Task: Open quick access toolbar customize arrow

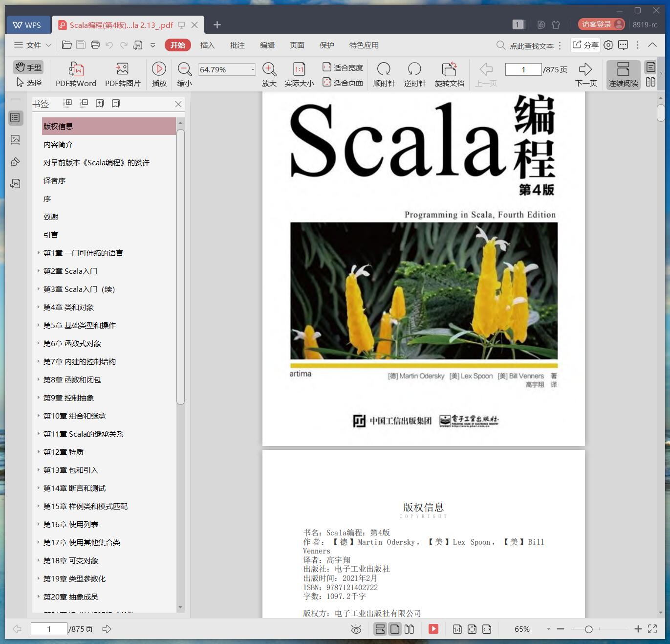Action: click(x=152, y=45)
